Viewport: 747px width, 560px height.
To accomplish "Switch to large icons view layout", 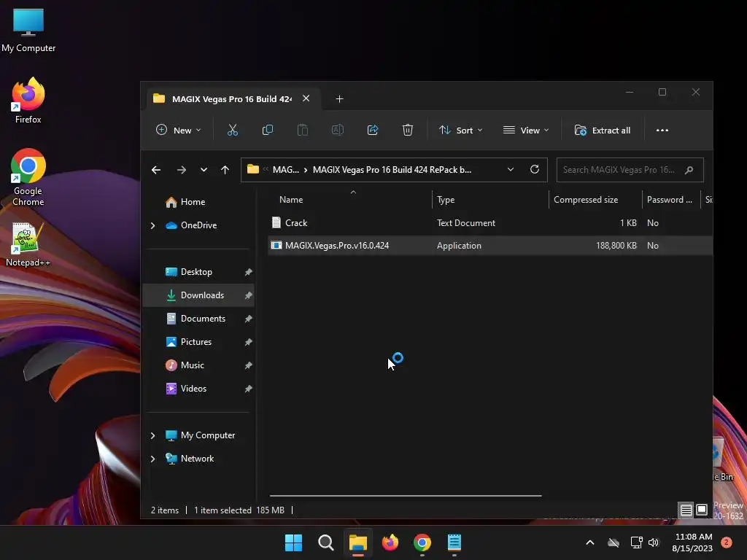I will pos(702,510).
